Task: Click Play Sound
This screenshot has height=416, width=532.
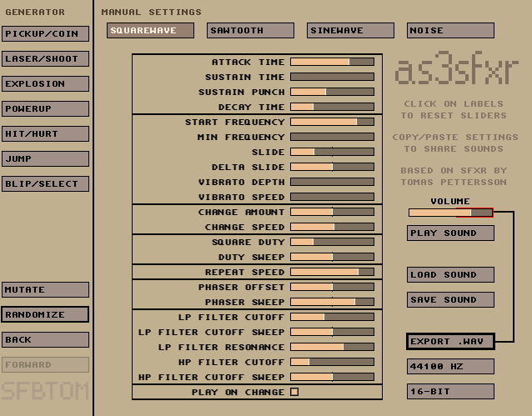Action: pos(450,233)
